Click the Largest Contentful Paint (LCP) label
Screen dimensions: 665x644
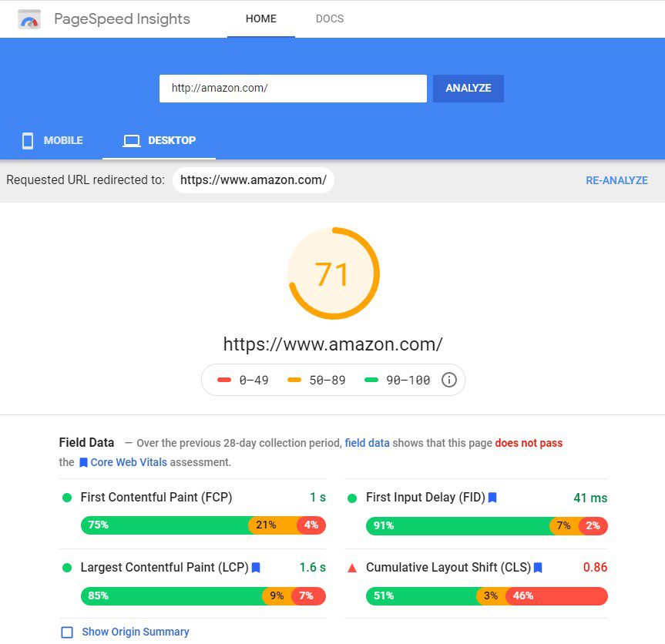coord(165,567)
